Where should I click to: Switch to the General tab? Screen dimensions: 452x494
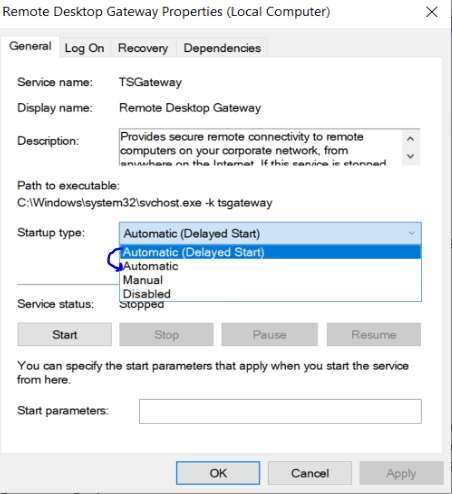point(30,46)
